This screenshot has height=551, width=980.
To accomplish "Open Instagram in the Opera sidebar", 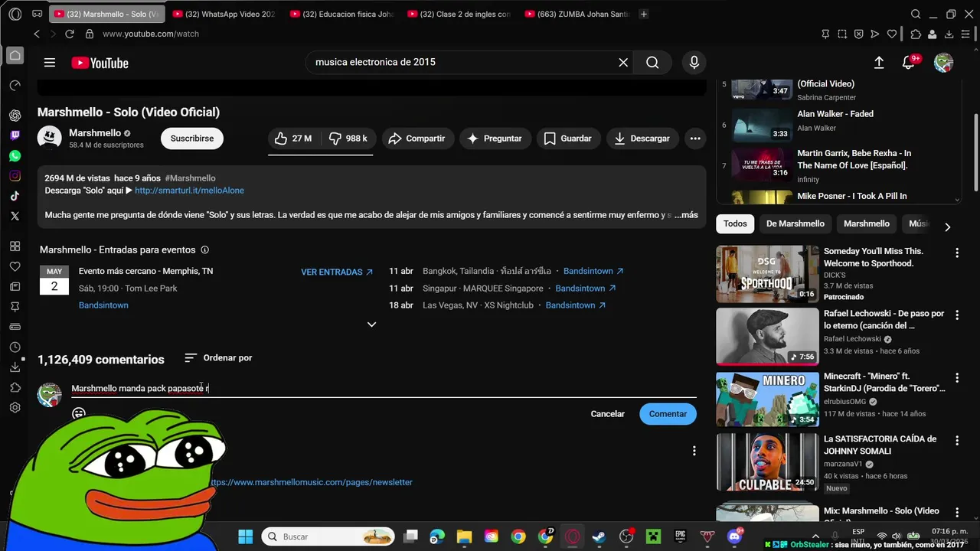I will pyautogui.click(x=15, y=176).
